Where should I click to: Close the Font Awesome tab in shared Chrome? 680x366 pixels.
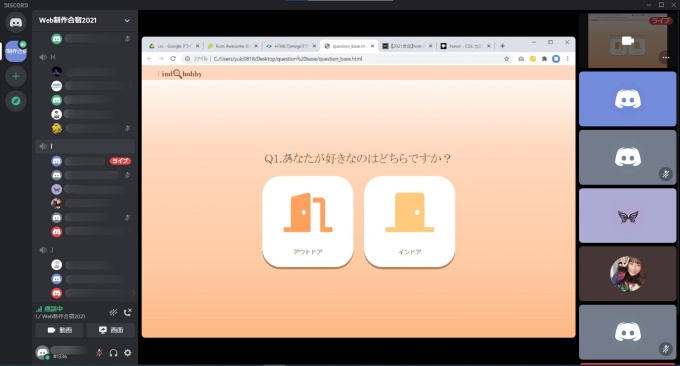[256, 46]
